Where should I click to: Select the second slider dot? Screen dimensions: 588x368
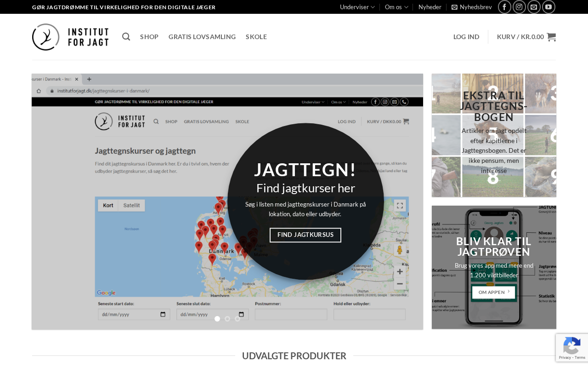click(x=227, y=319)
